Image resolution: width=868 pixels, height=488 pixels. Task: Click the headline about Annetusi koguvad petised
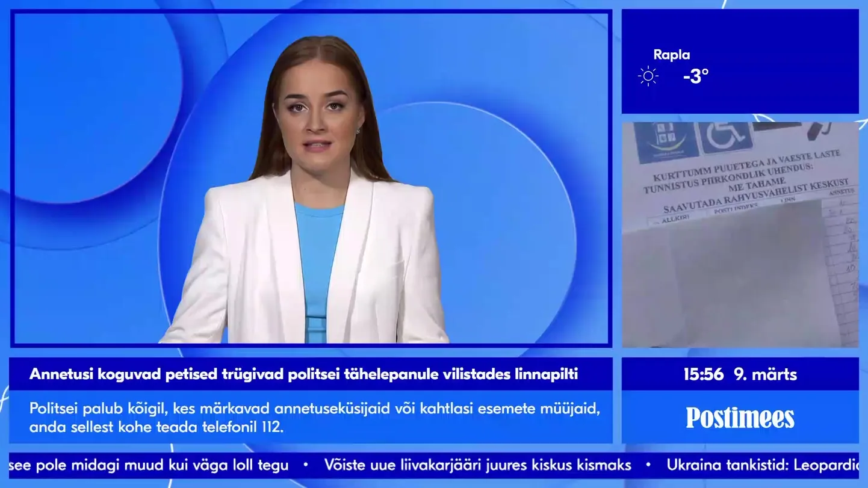click(304, 374)
